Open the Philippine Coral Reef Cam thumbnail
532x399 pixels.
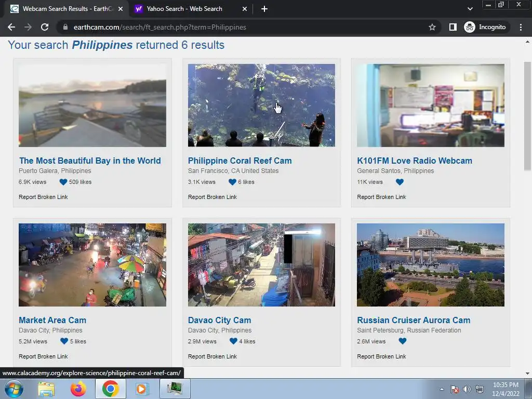coord(261,105)
